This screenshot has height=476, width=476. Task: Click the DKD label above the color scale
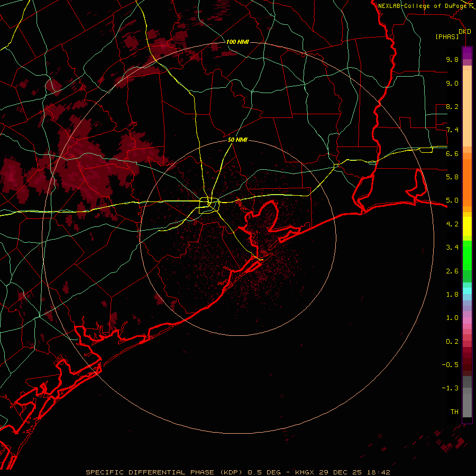(465, 32)
